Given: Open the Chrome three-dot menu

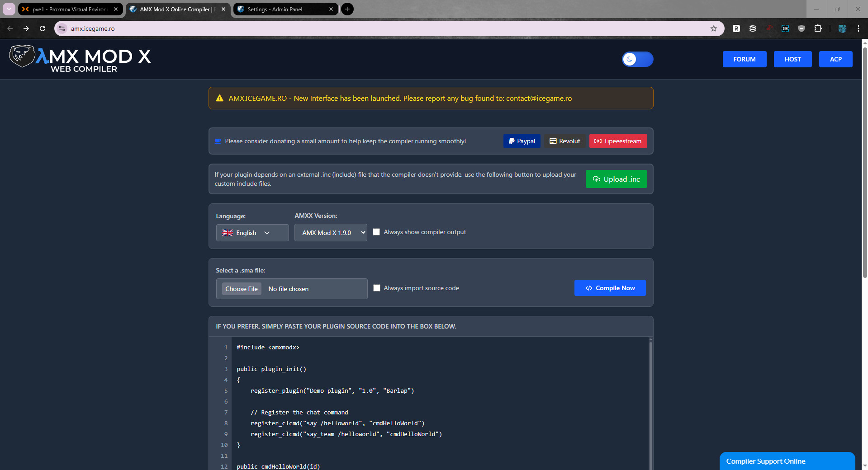Looking at the screenshot, I should click(x=858, y=28).
